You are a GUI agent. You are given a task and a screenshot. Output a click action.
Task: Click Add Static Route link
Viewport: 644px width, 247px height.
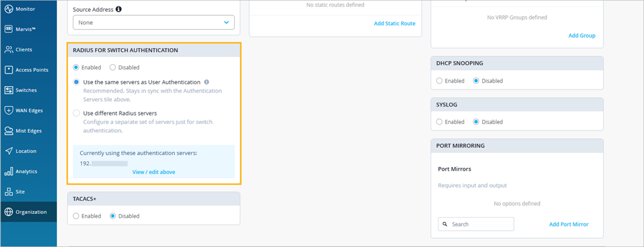(x=395, y=23)
